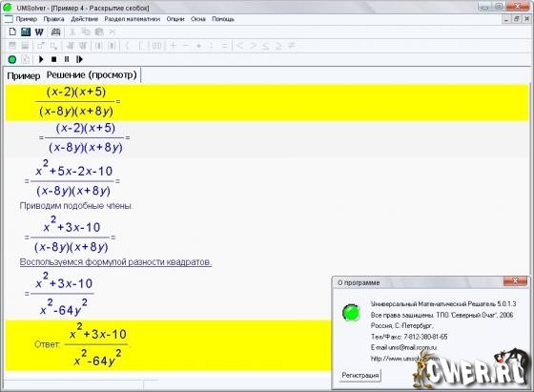Open the Пример menu
Image resolution: width=534 pixels, height=392 pixels.
coord(27,19)
